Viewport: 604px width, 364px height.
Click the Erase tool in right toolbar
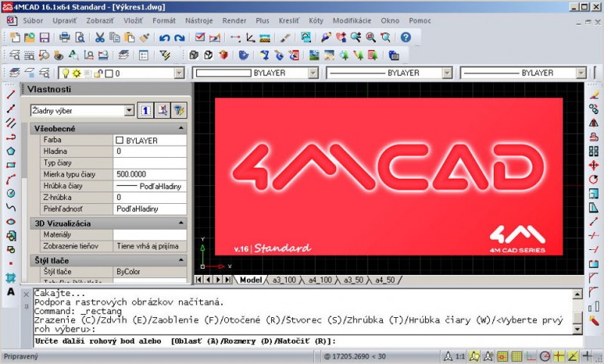(593, 94)
